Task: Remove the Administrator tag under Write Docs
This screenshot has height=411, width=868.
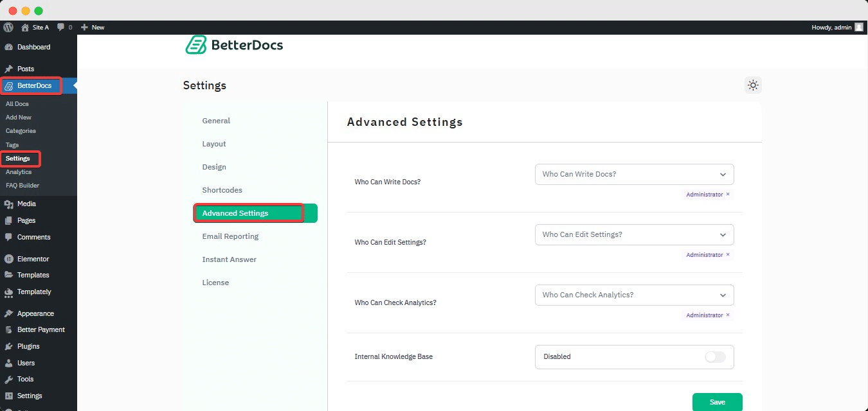Action: point(727,194)
